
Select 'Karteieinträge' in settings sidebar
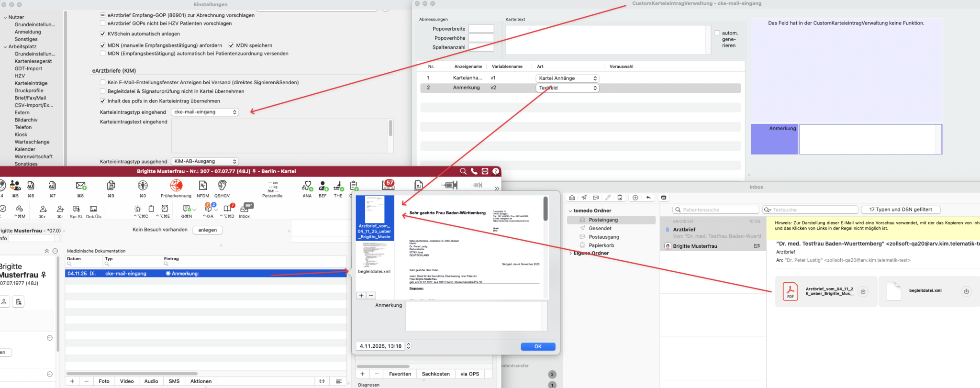tap(31, 83)
